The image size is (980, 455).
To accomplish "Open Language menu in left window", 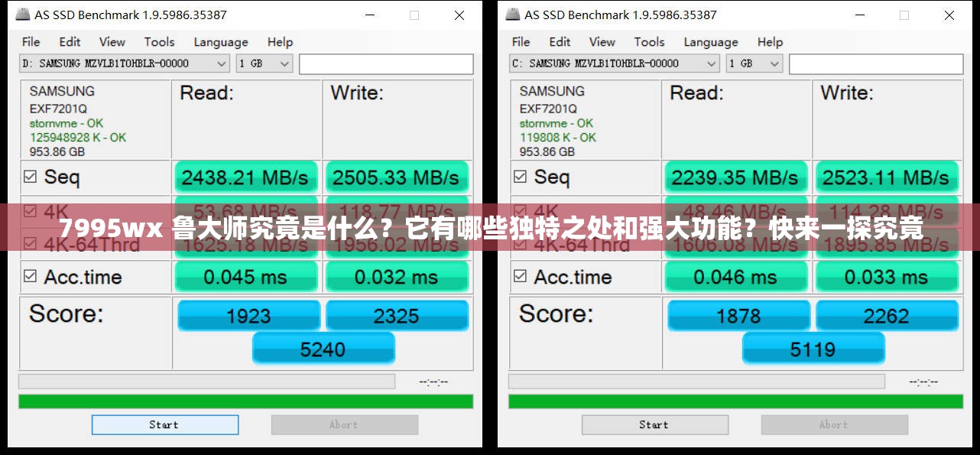I will point(220,42).
